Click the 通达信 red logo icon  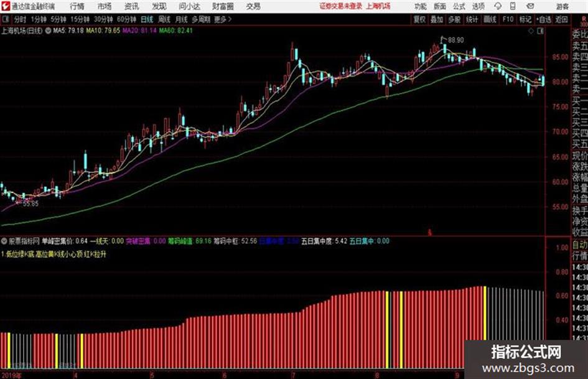point(5,6)
